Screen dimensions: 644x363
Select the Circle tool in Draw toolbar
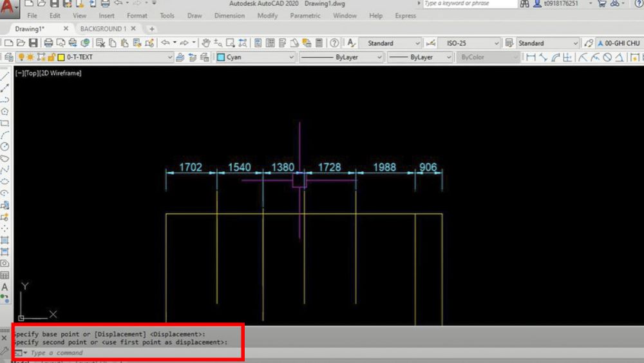tap(5, 146)
